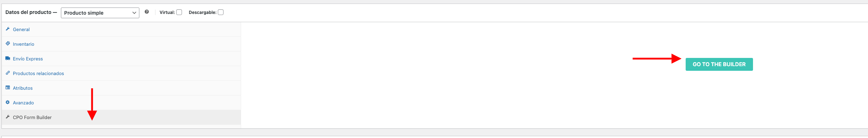
Task: Click the CPO Form Builder wrench icon
Action: (8, 117)
